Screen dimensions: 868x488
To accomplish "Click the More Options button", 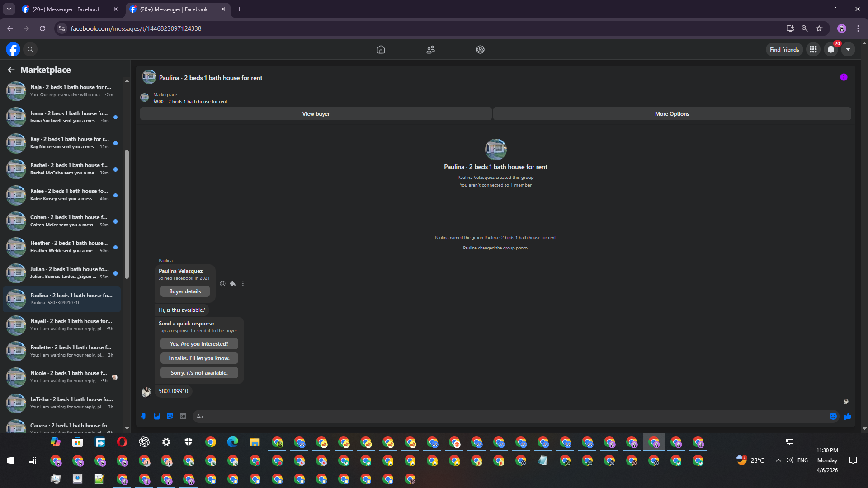I will tap(672, 114).
